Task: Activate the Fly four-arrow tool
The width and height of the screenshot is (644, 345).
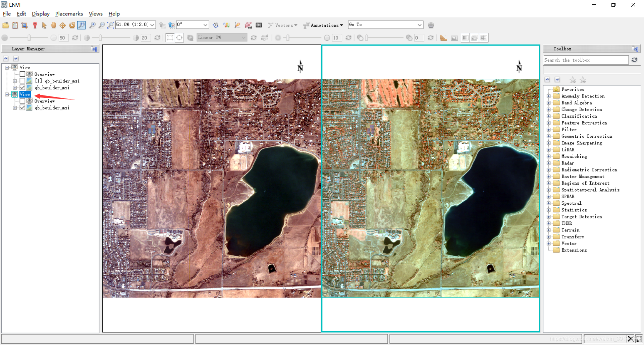Action: click(x=63, y=25)
